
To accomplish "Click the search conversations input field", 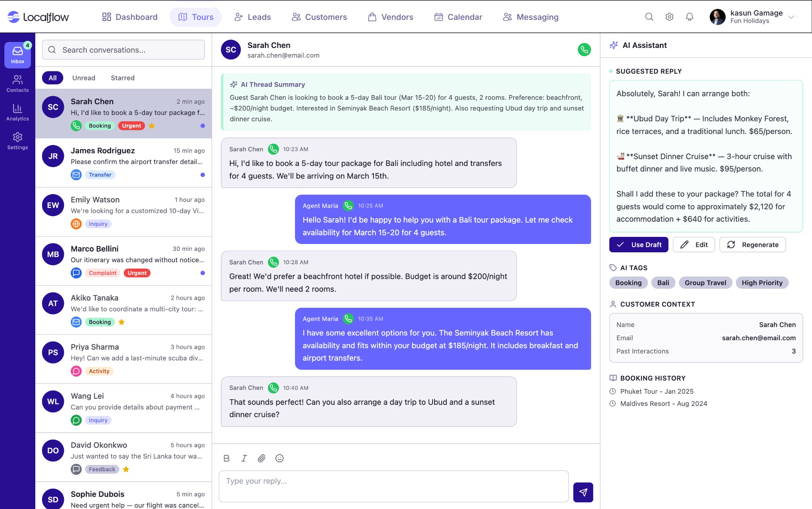I will 123,50.
